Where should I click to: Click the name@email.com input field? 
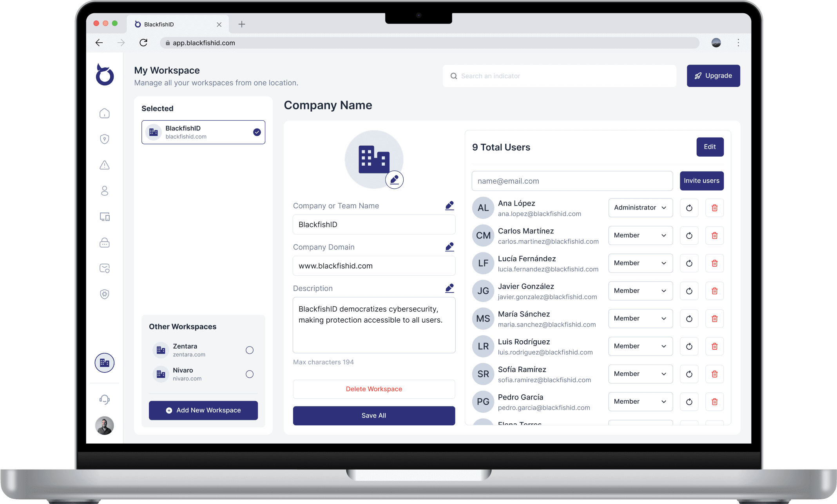pyautogui.click(x=572, y=181)
